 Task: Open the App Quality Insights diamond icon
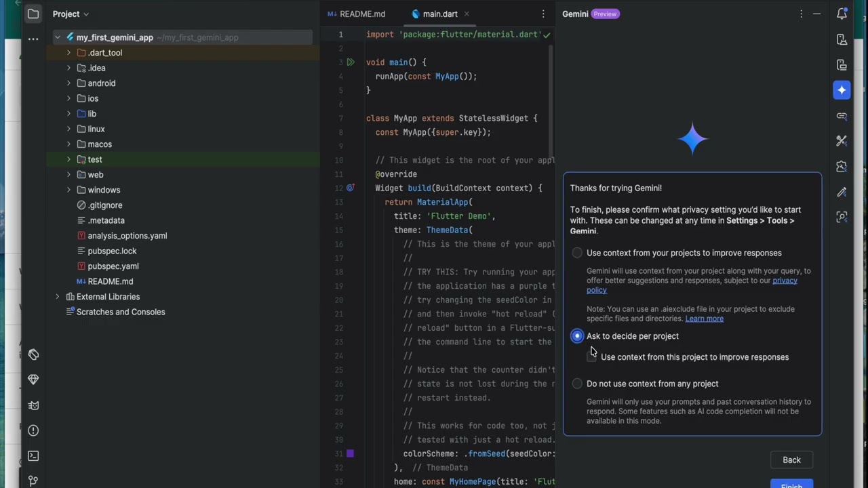33,380
